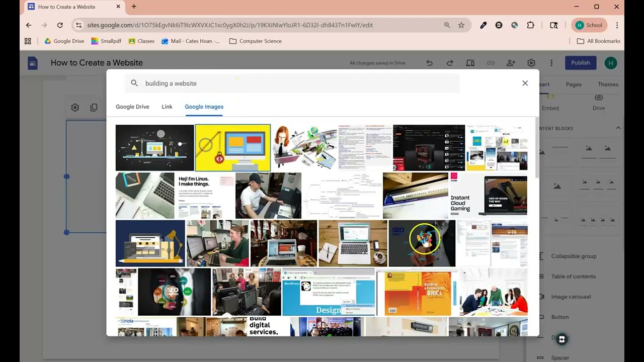Image resolution: width=644 pixels, height=362 pixels.
Task: Click the search magnifier in image dialog
Action: point(134,83)
